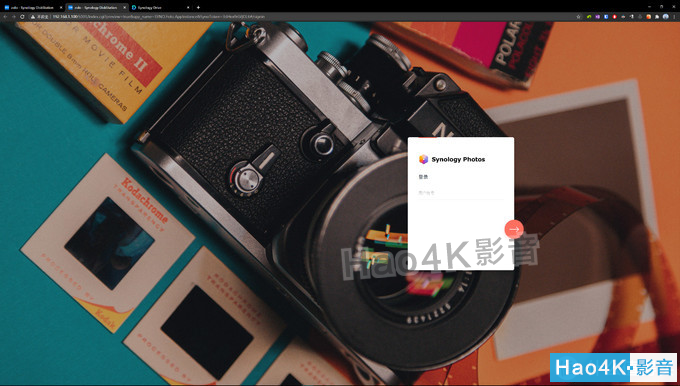Click the red arrow next button
Screen dimensions: 680x386
pos(514,229)
